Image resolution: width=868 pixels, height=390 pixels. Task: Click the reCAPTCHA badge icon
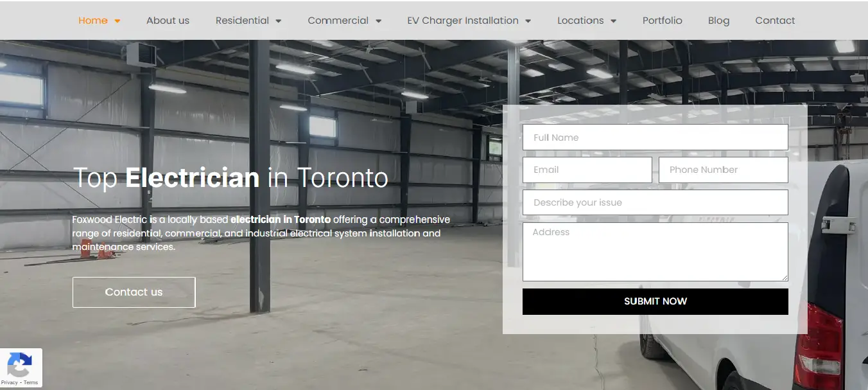19,364
